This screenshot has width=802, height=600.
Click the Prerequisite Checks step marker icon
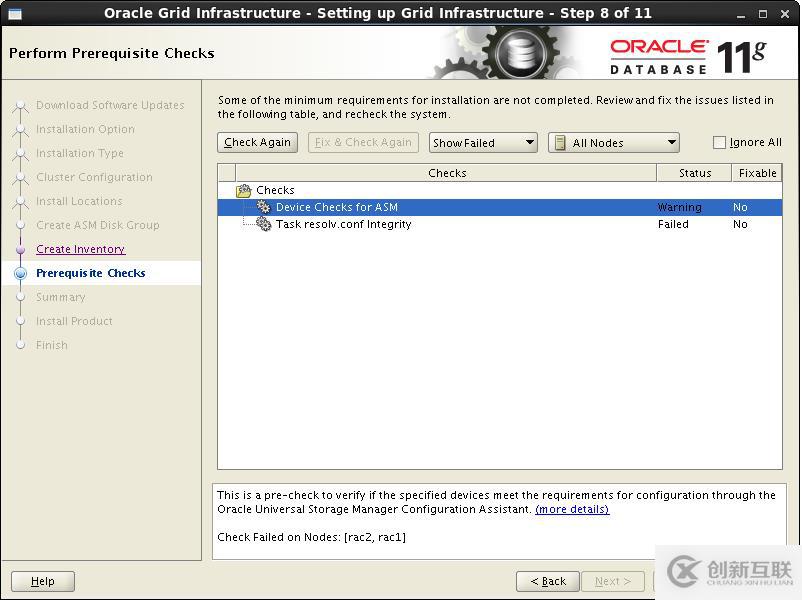pos(20,273)
